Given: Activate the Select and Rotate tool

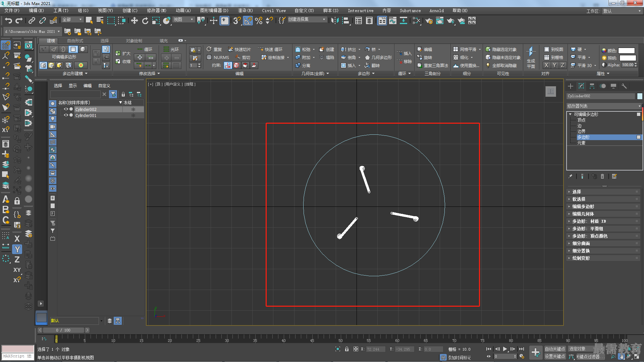Looking at the screenshot, I should 145,21.
